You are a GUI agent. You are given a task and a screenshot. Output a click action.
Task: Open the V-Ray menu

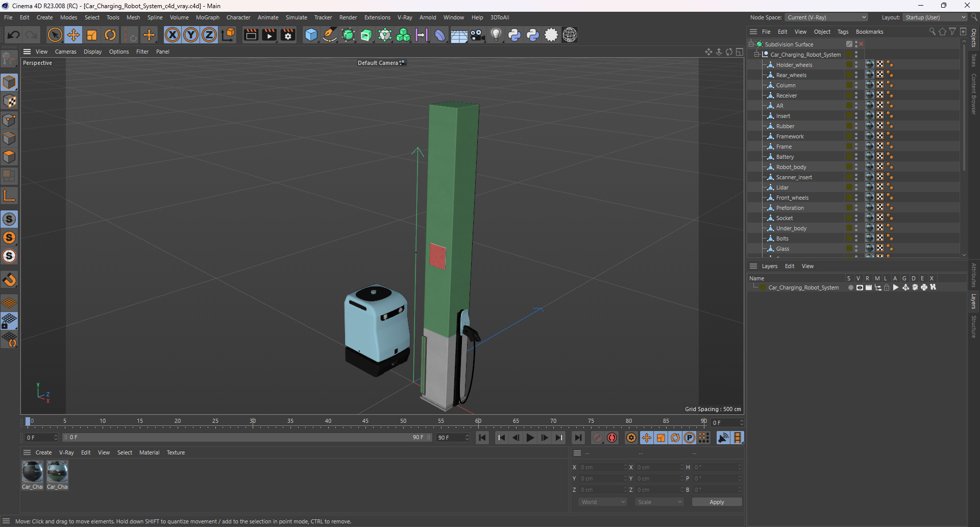click(405, 17)
